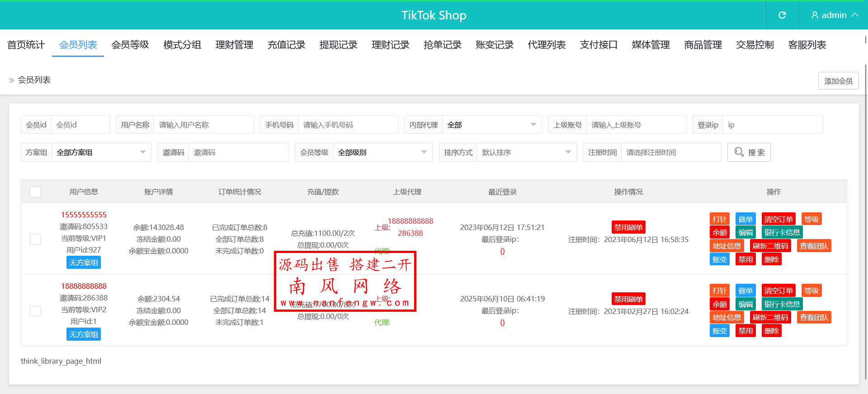Expand the 会员等级 level dropdown
Viewport: 868px width, 394px height.
tap(382, 152)
